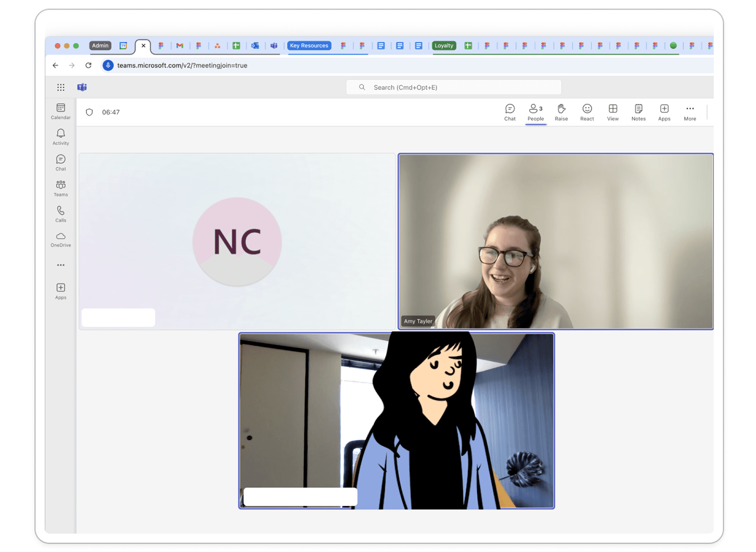Image resolution: width=756 pixels, height=552 pixels.
Task: Focus the Search (Cmd+Opt+E) field
Action: point(454,87)
